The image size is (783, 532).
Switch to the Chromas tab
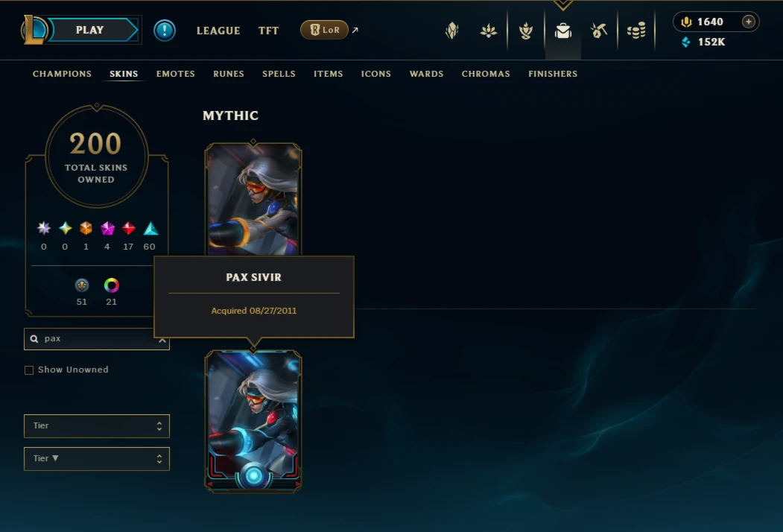486,74
